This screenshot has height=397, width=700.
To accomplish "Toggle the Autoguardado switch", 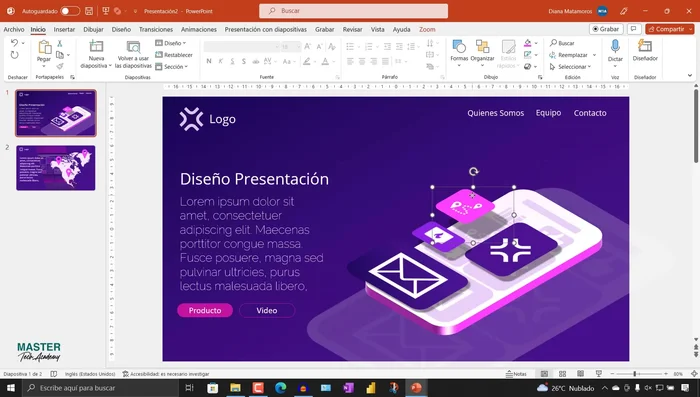I will point(70,11).
